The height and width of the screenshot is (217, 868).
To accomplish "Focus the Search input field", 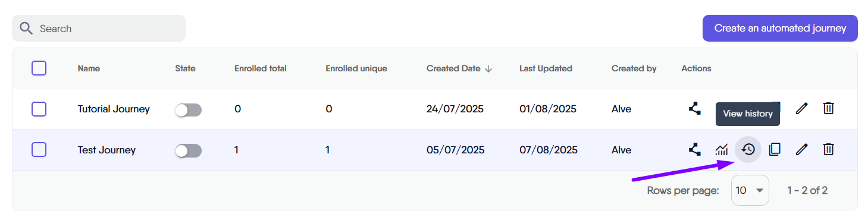I will point(99,29).
